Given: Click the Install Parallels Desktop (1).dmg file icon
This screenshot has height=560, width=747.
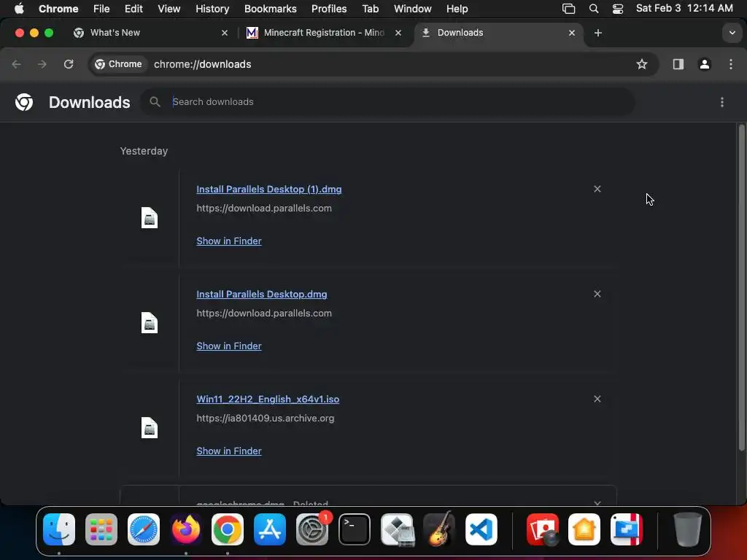Looking at the screenshot, I should 149,218.
